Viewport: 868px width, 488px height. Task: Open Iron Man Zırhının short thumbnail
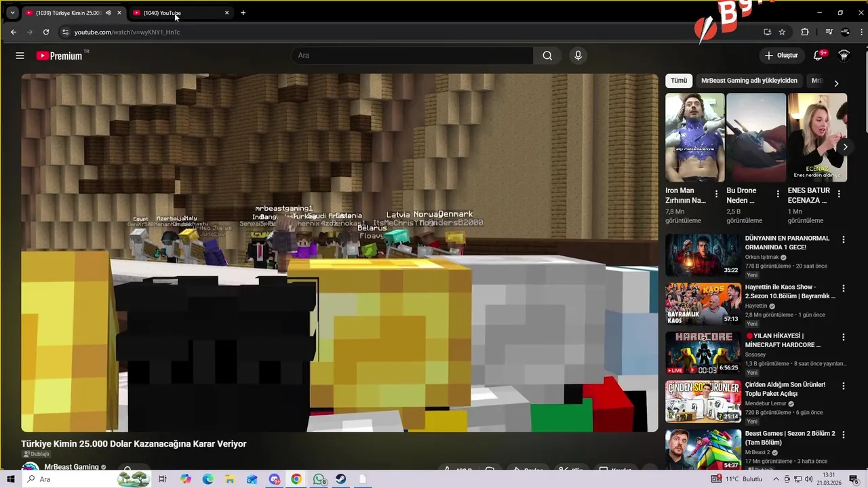pos(695,138)
